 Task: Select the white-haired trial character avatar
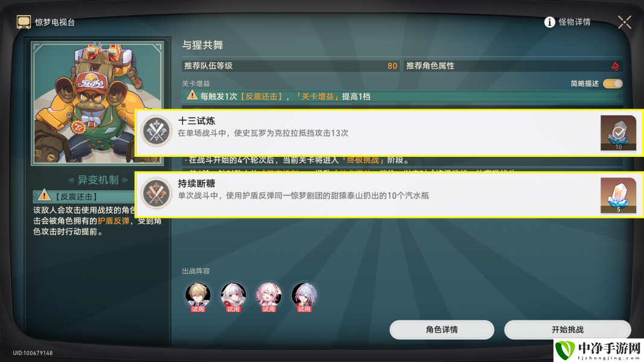click(x=234, y=296)
